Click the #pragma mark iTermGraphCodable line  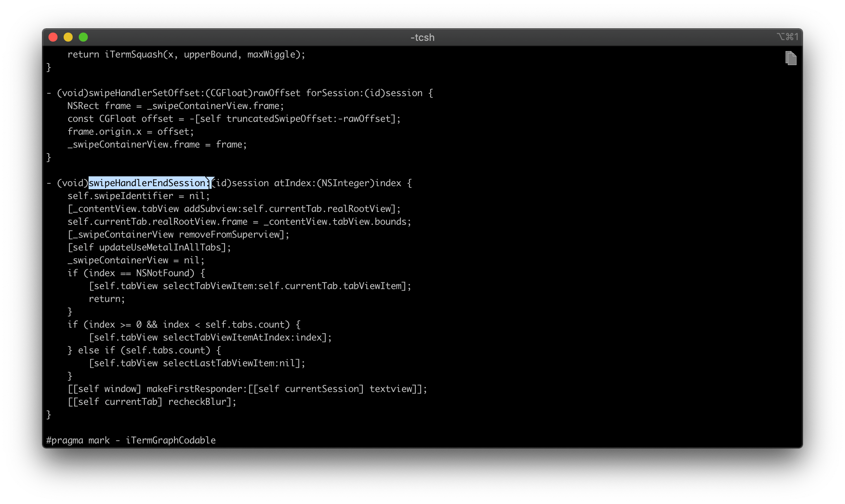click(x=131, y=440)
